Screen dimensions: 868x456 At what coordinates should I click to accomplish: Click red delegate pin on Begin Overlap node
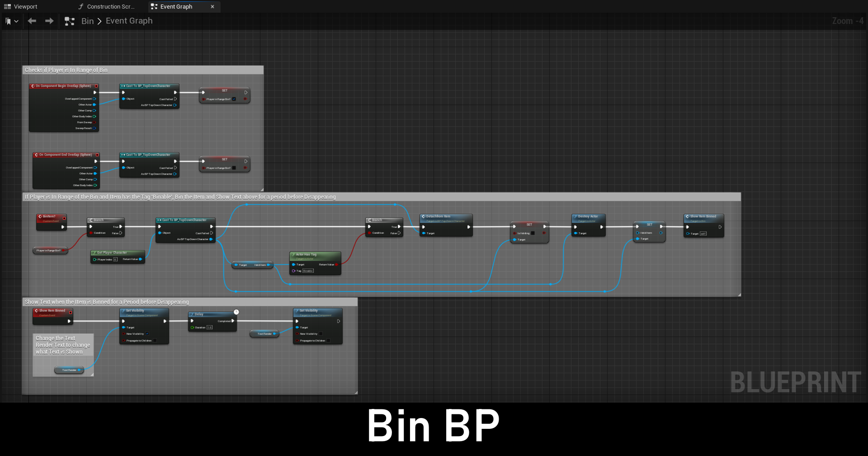(96, 86)
